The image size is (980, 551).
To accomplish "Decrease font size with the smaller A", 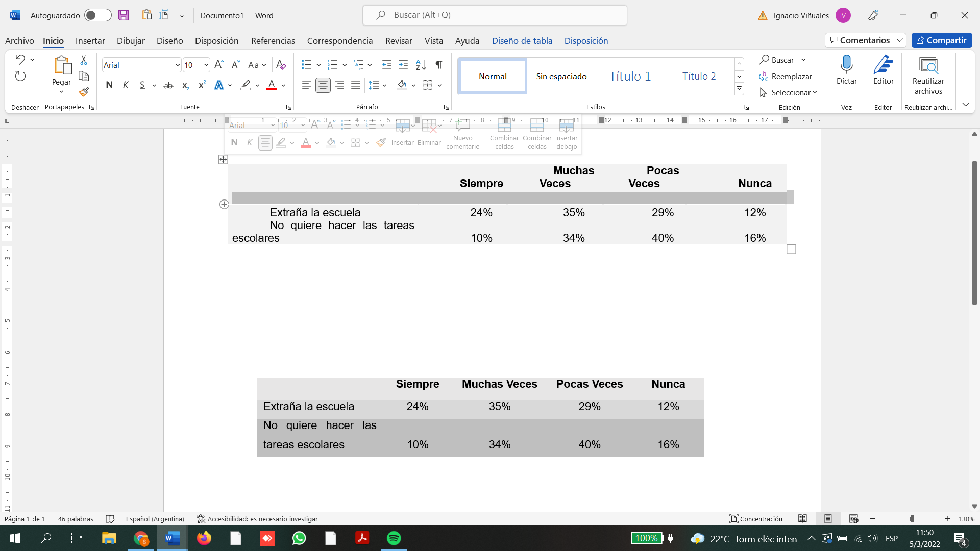I will point(235,65).
